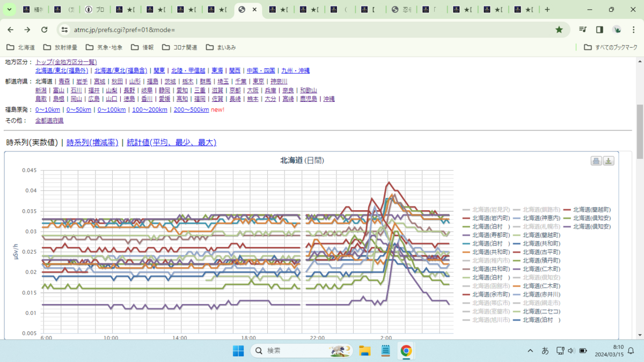The height and width of the screenshot is (362, 644).
Task: Expand the すべてのブックマーク folder
Action: pos(611,47)
